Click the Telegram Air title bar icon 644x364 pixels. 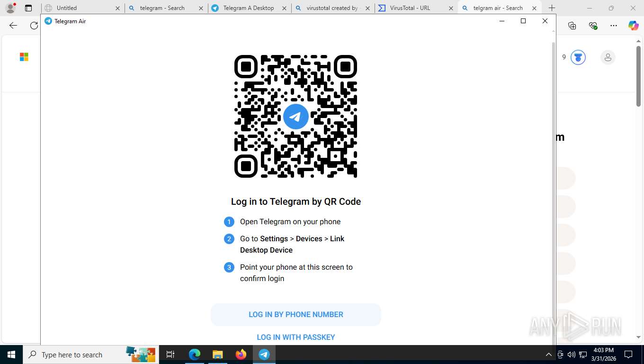click(48, 21)
